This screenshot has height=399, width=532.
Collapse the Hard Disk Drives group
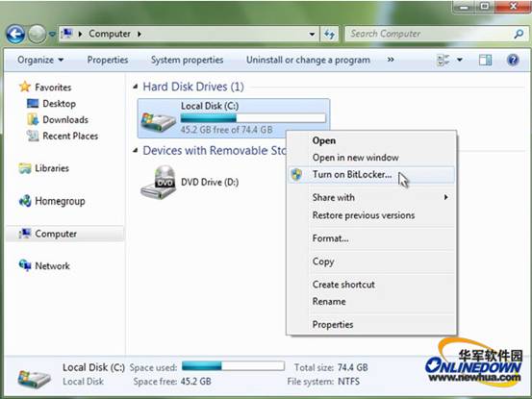pyautogui.click(x=136, y=87)
